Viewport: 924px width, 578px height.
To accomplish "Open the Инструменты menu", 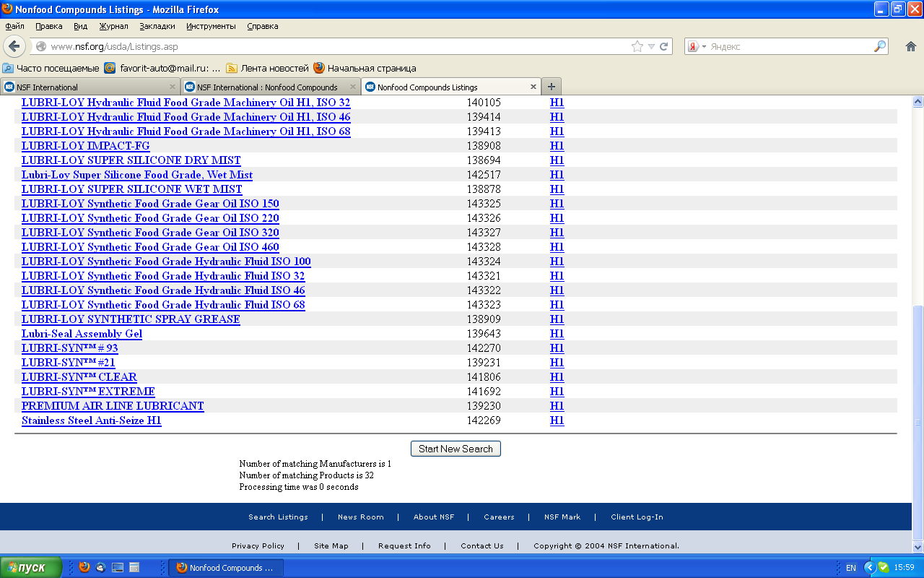I will point(211,26).
